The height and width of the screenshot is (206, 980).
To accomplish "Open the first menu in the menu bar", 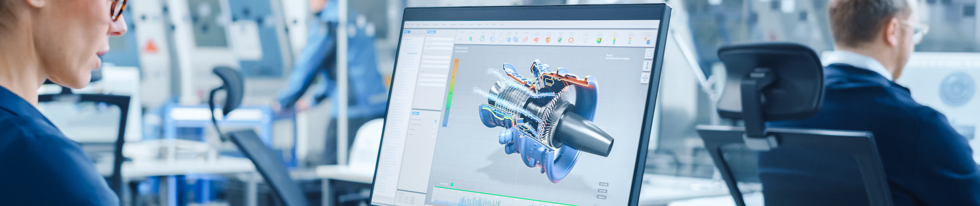I will point(407,24).
